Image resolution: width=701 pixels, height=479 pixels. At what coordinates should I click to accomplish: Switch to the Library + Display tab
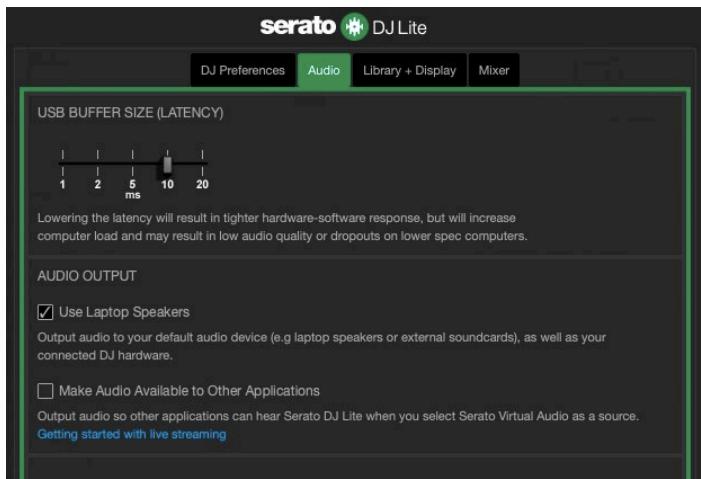click(409, 70)
